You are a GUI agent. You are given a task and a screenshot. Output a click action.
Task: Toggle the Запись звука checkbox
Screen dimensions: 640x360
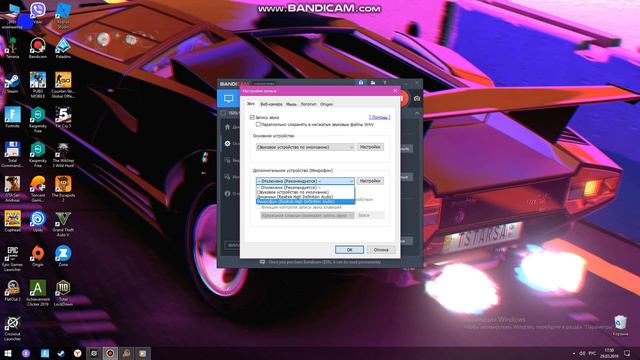click(252, 117)
